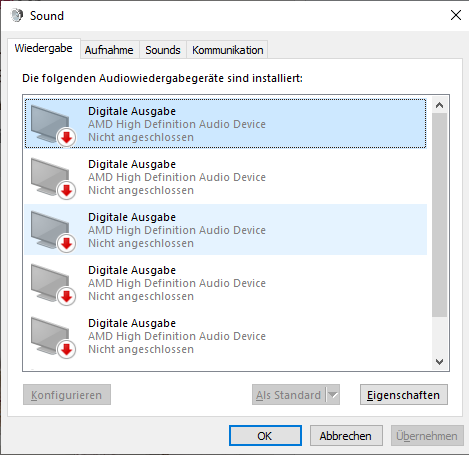Viewport: 469px width, 455px height.
Task: Open the Sounds tab
Action: 163,50
